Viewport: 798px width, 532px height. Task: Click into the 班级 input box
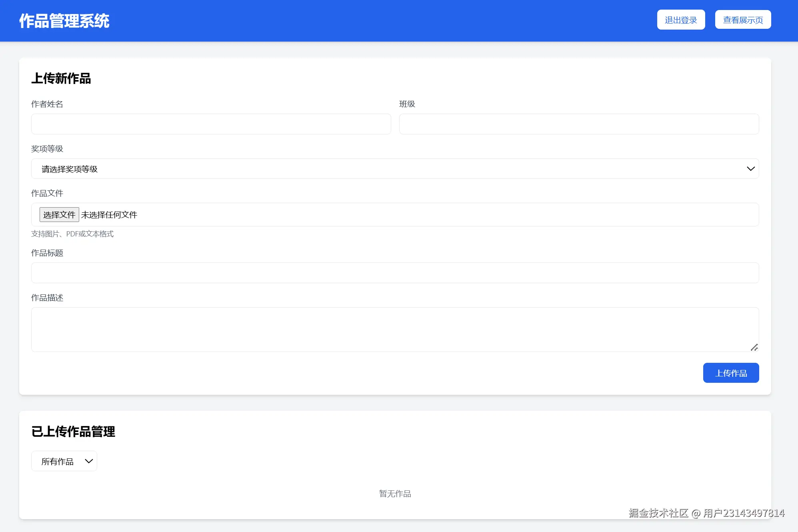tap(579, 124)
